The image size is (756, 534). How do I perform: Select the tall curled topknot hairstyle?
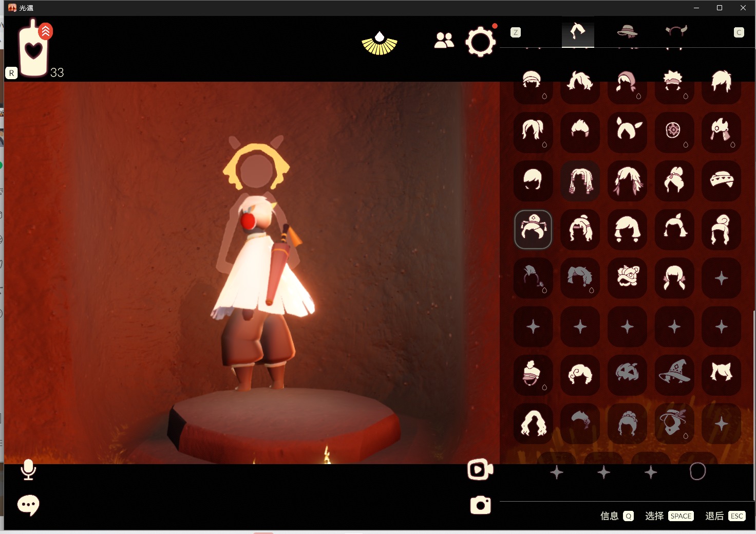722,229
